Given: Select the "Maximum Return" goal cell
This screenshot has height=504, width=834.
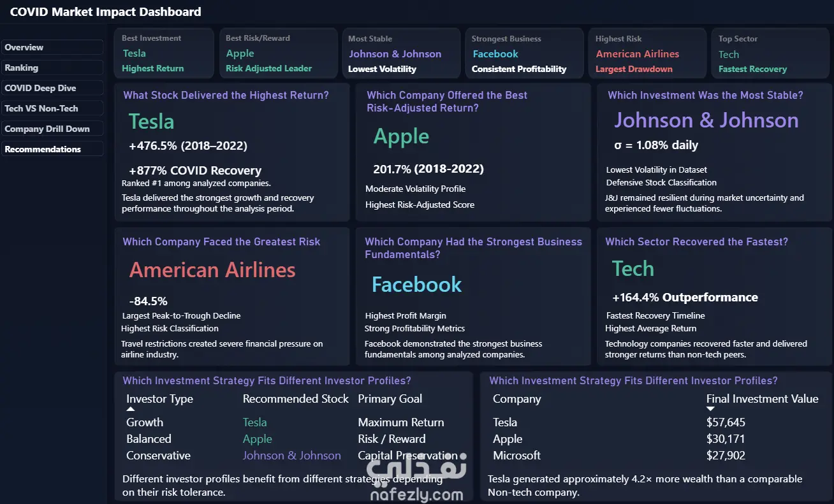Looking at the screenshot, I should pyautogui.click(x=401, y=422).
